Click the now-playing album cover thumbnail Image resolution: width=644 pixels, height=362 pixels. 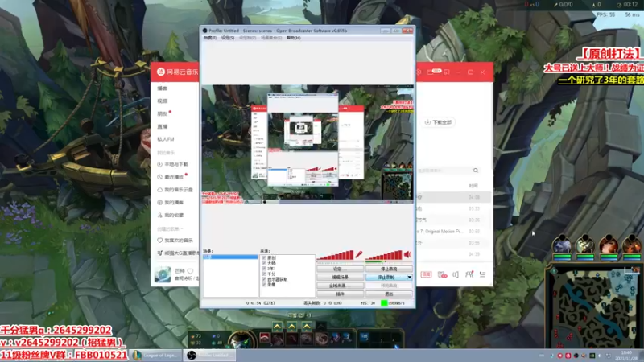click(x=163, y=274)
